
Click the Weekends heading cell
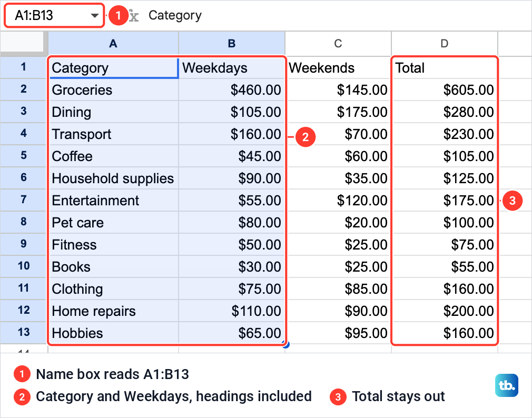(x=338, y=68)
